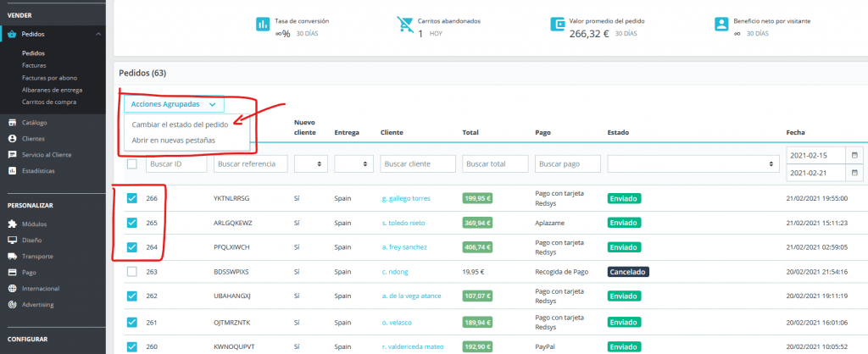Select Abrir en nuevas pestañas

click(x=173, y=141)
